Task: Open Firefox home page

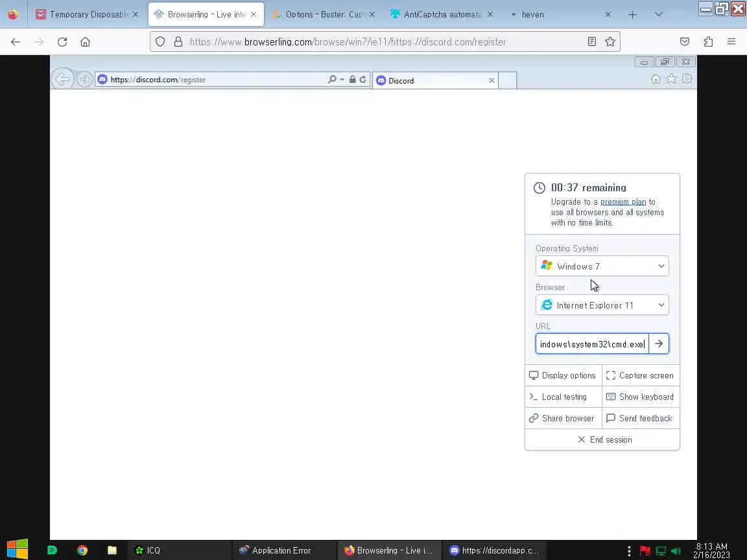Action: click(x=86, y=42)
